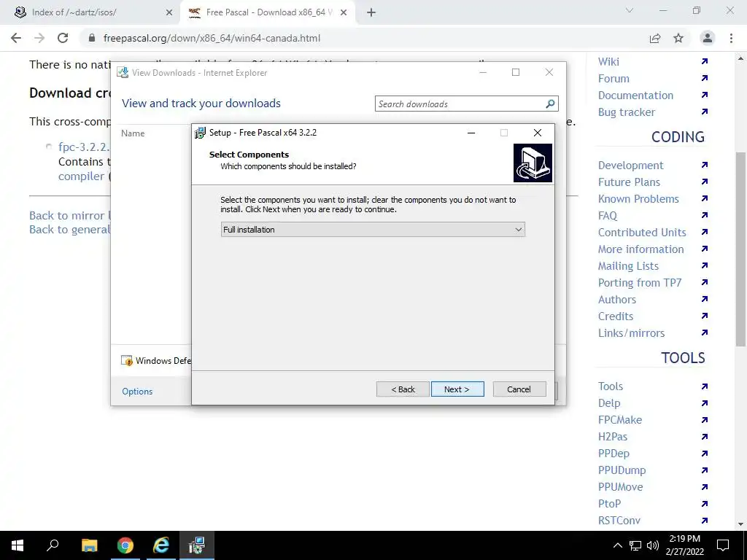Open the Chrome tab search chevron
Viewport: 747px width, 560px height.
pos(630,10)
